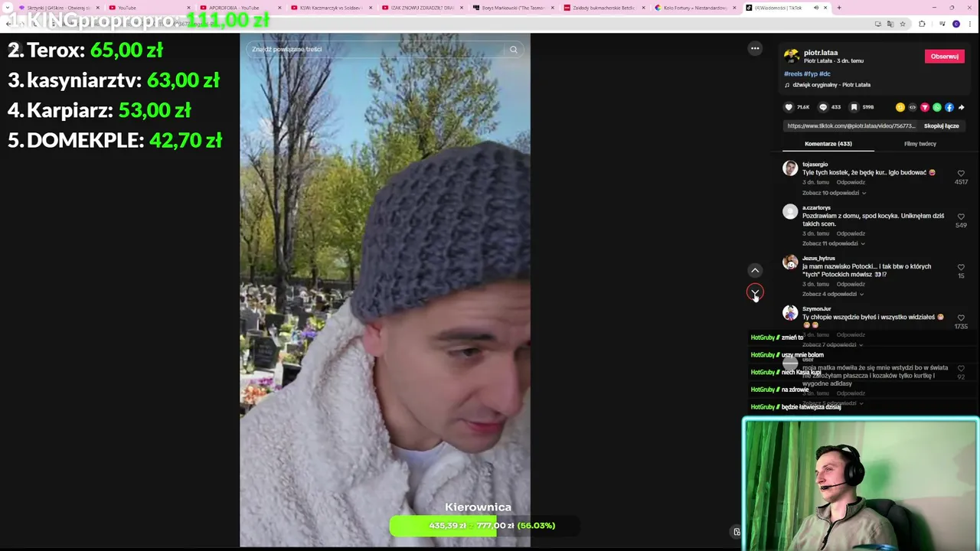Expand 'Zobacz 10 odpowiedzi' replies
This screenshot has width=980, height=551.
pos(834,193)
